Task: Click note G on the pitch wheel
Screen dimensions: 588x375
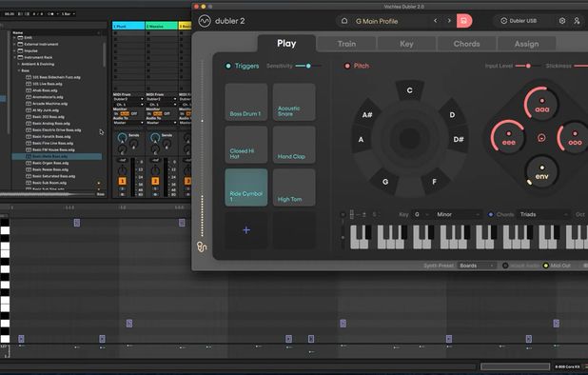Action: (385, 182)
